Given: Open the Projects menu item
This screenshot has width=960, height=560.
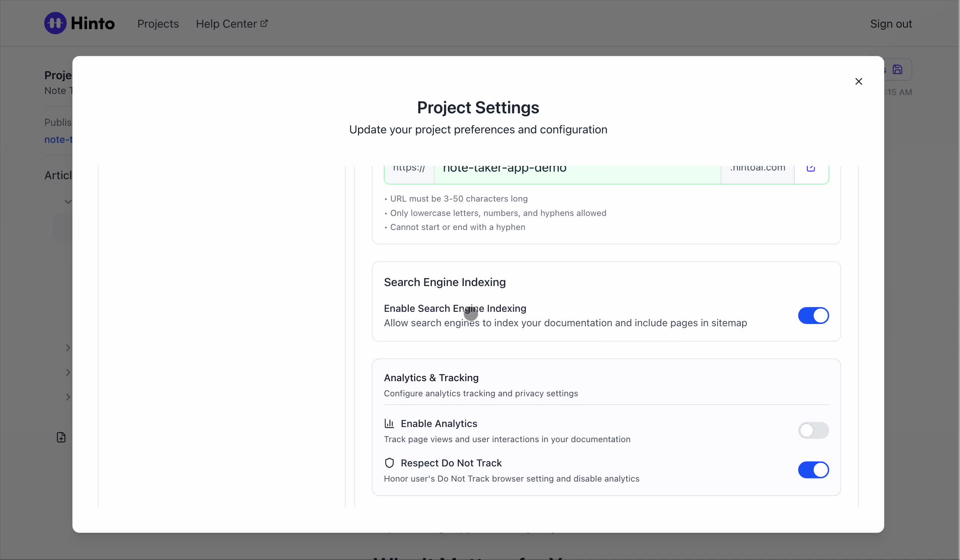Looking at the screenshot, I should click(x=158, y=23).
